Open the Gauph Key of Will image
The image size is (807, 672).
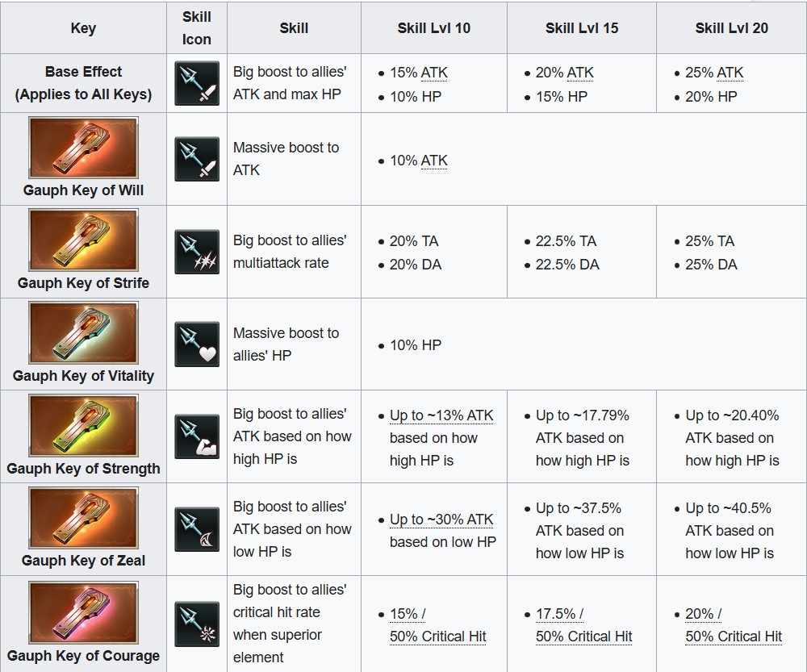click(83, 148)
